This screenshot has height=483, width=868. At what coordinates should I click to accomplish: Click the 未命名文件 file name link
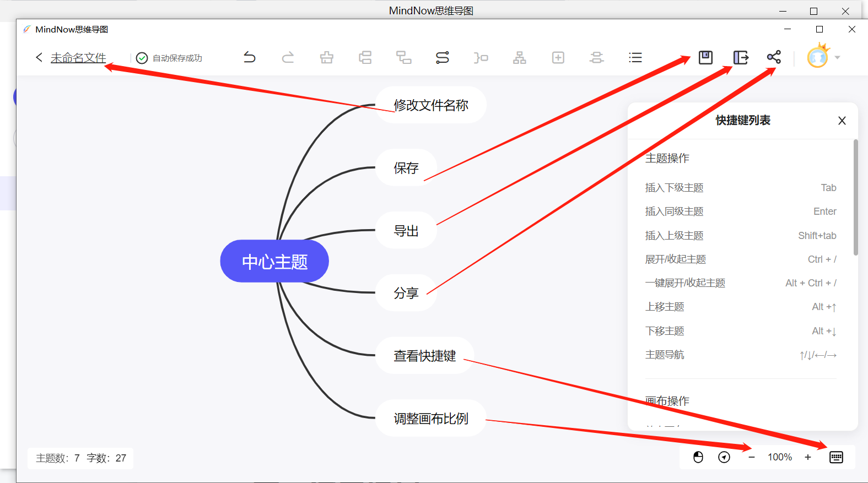78,58
